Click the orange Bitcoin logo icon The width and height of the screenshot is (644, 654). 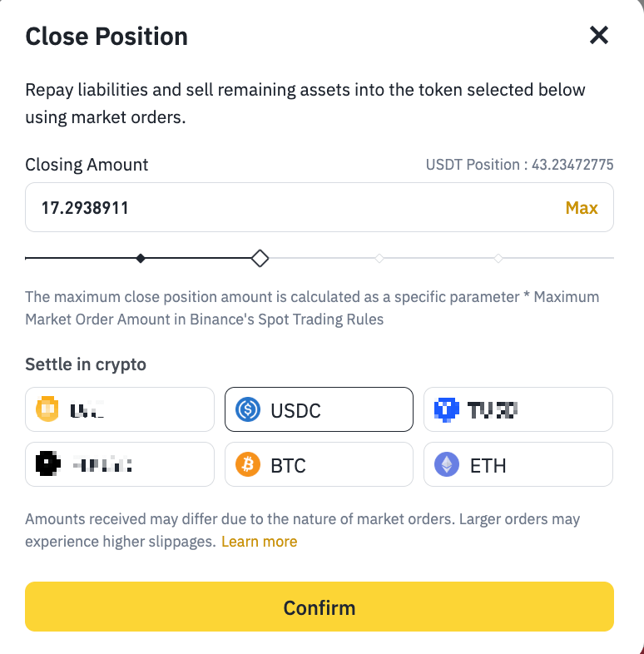248,464
